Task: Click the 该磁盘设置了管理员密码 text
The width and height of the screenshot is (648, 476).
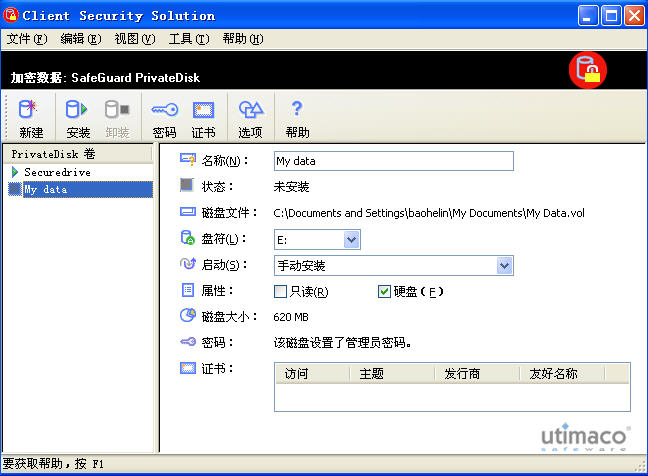Action: [343, 343]
